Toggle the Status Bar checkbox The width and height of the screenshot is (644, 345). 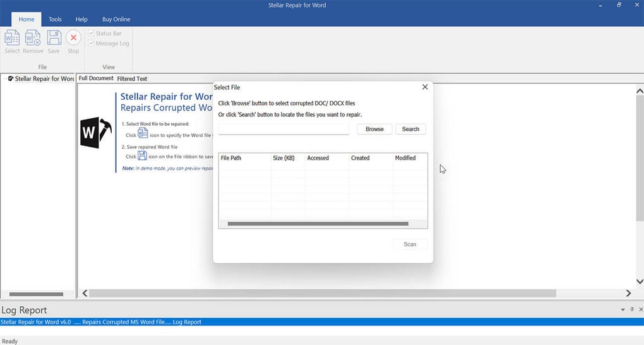[x=91, y=33]
